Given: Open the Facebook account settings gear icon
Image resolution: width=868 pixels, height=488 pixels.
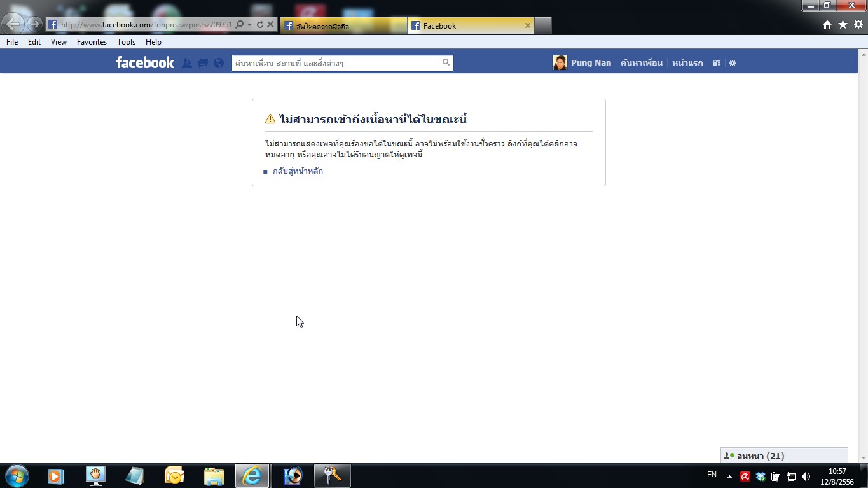Looking at the screenshot, I should point(733,63).
